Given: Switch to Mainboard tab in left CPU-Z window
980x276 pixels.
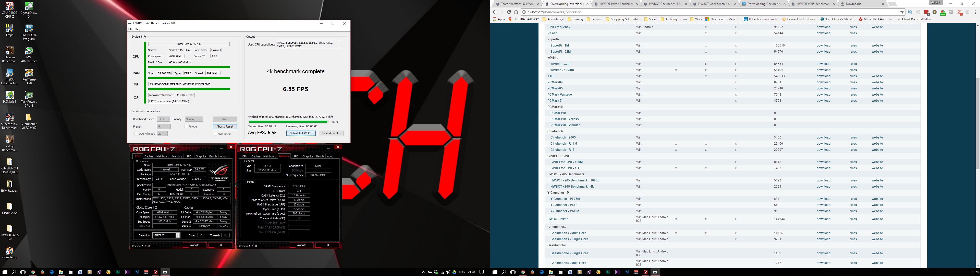Looking at the screenshot, I should coord(163,156).
